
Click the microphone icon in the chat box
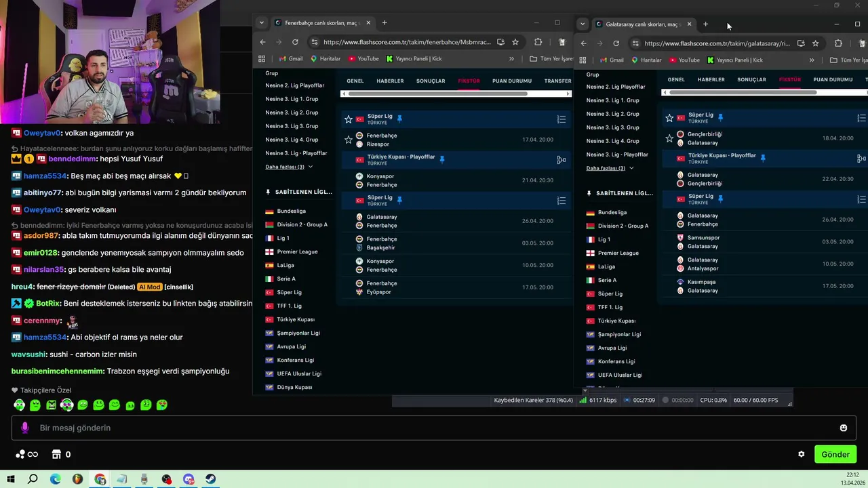coord(25,428)
